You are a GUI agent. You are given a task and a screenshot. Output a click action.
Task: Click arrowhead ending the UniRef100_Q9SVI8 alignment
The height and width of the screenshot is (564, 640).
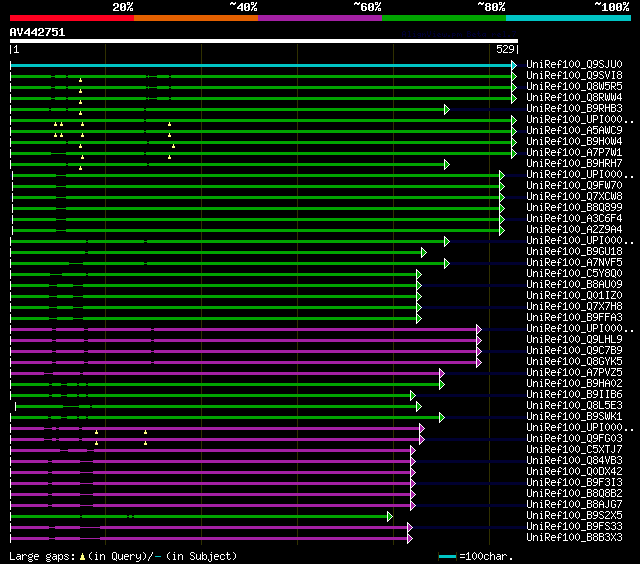[x=514, y=76]
